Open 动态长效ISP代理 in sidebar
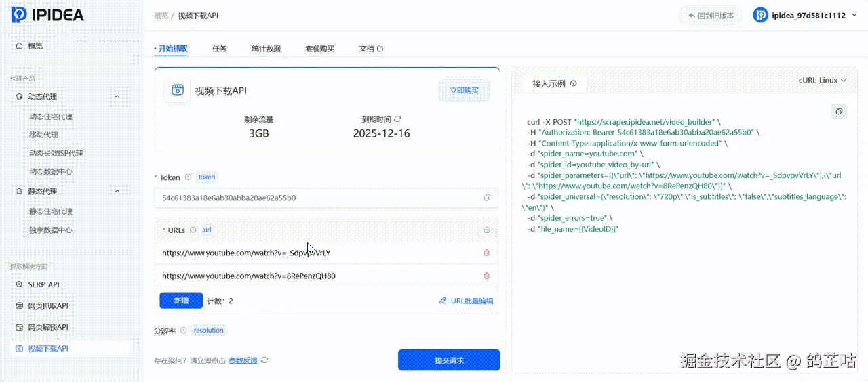Image resolution: width=868 pixels, height=382 pixels. (56, 153)
